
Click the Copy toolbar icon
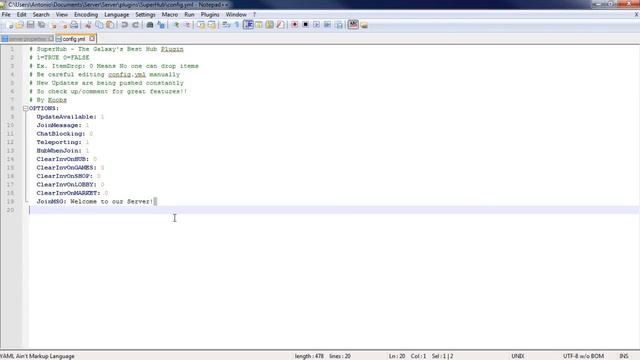(x=99, y=25)
